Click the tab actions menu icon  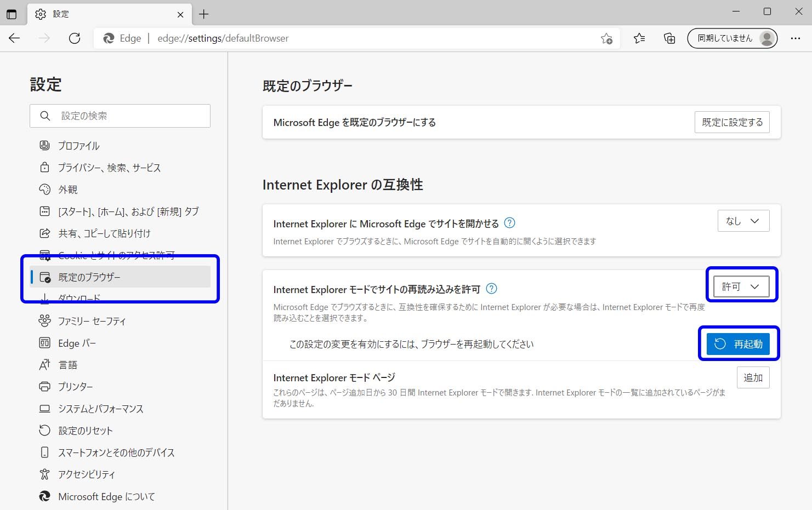pyautogui.click(x=12, y=14)
